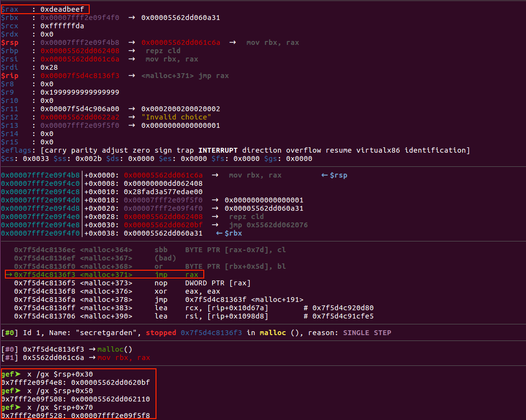Select the comment address 0x7f5d4c920d80
The image size is (526, 420).
tap(343, 308)
